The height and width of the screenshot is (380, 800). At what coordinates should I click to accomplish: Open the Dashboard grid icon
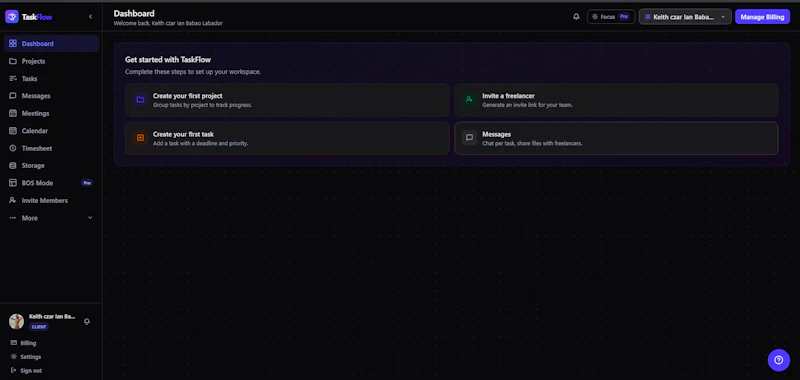(x=13, y=44)
